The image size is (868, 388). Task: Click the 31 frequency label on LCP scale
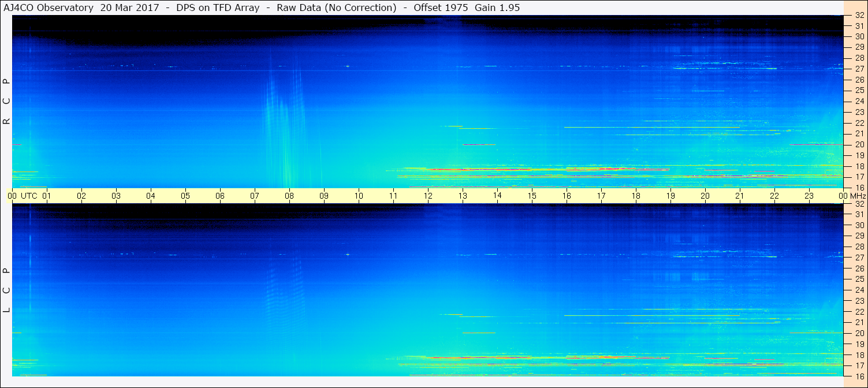click(859, 214)
